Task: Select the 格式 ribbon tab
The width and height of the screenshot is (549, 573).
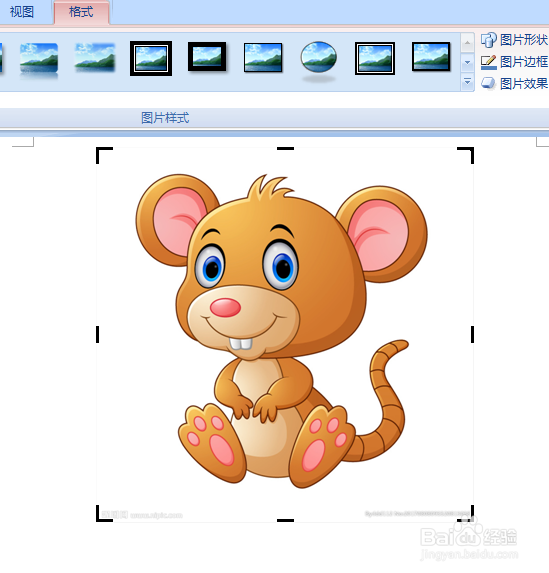Action: coord(81,12)
